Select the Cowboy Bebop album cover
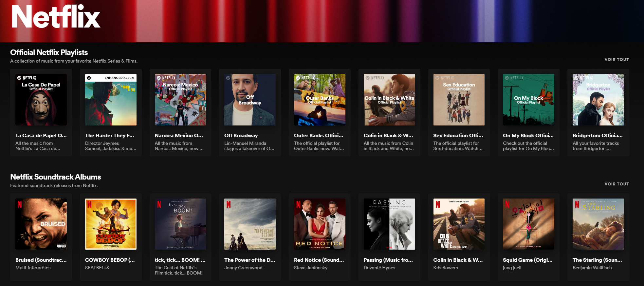The image size is (644, 286). click(x=111, y=224)
